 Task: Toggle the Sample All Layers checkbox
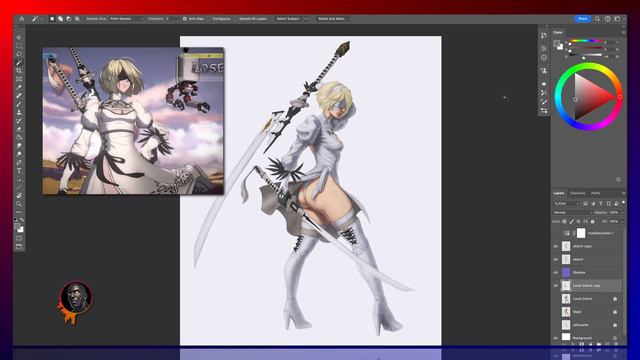pyautogui.click(x=235, y=19)
